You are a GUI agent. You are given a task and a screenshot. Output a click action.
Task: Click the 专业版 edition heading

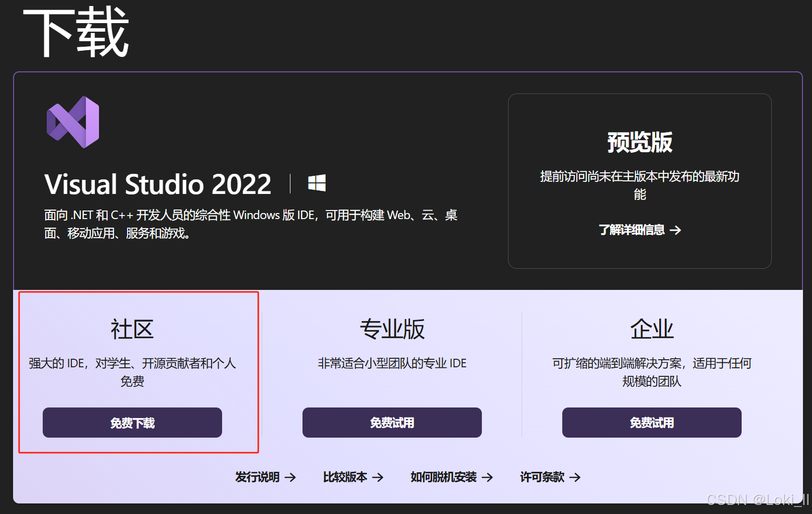[392, 329]
